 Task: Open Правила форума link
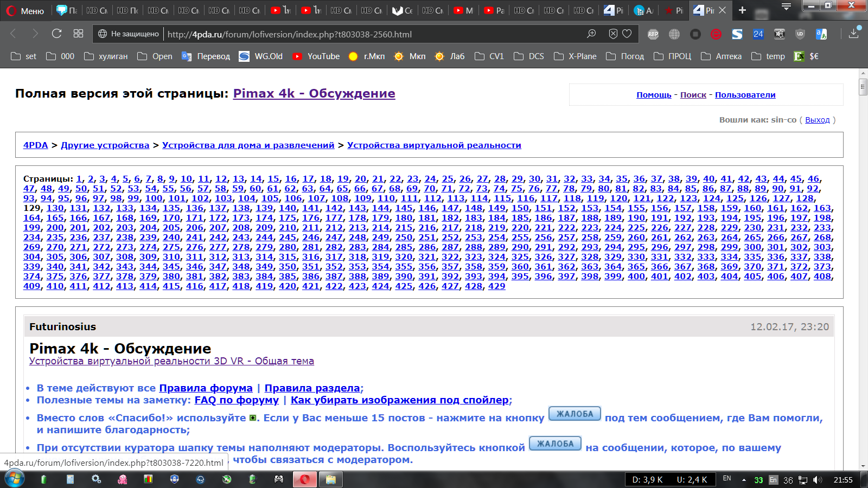point(206,388)
